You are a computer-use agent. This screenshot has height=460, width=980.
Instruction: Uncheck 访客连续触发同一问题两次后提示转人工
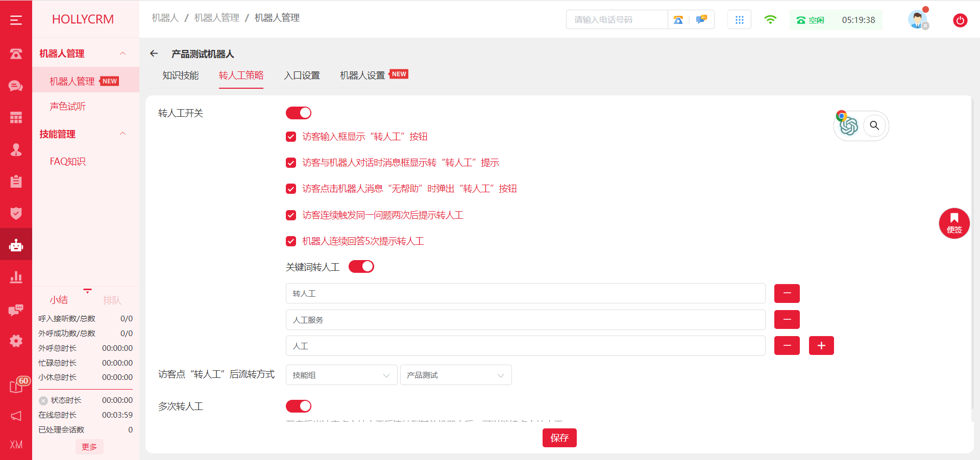291,215
